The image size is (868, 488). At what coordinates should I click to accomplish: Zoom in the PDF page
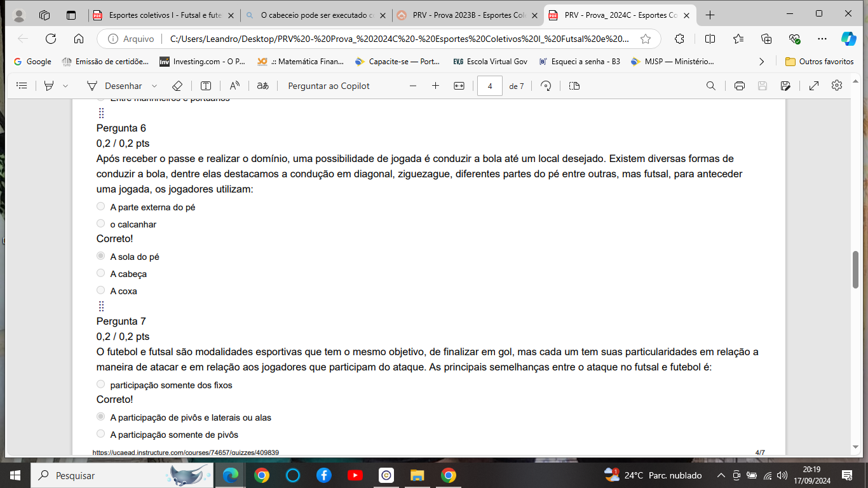click(435, 86)
